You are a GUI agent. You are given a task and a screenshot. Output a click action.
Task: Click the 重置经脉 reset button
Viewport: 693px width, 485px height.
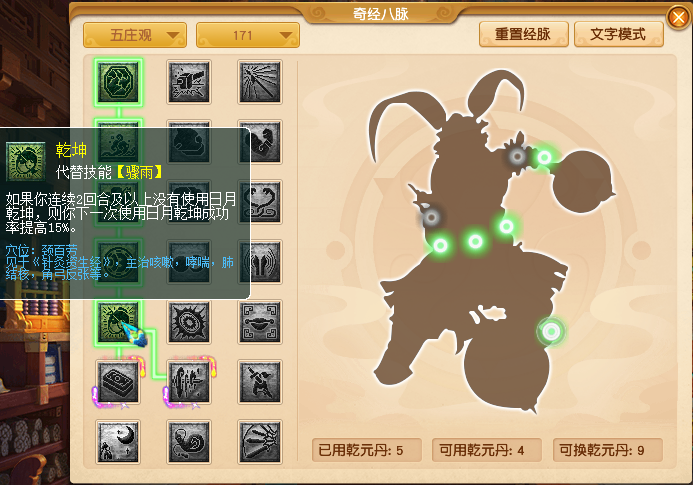click(x=523, y=34)
